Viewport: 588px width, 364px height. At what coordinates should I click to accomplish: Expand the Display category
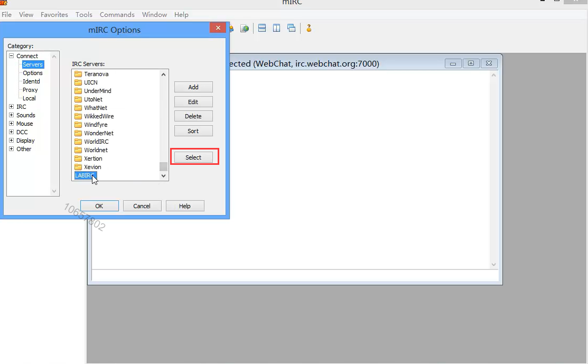(x=11, y=140)
